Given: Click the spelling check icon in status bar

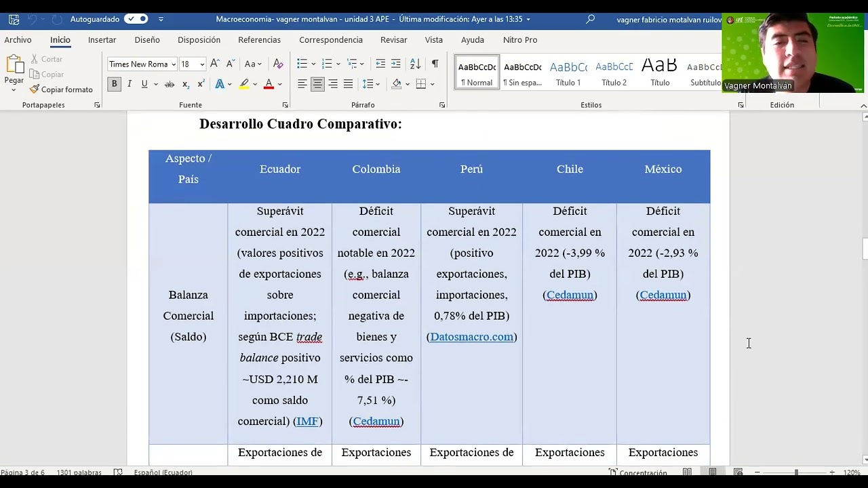Looking at the screenshot, I should [x=118, y=472].
